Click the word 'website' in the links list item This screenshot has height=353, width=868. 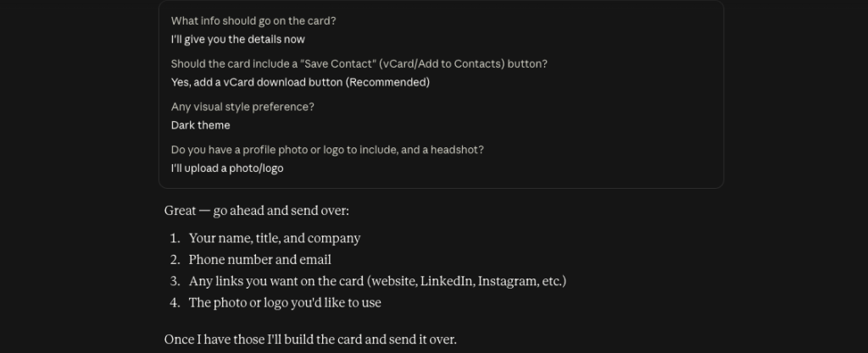[x=393, y=282]
